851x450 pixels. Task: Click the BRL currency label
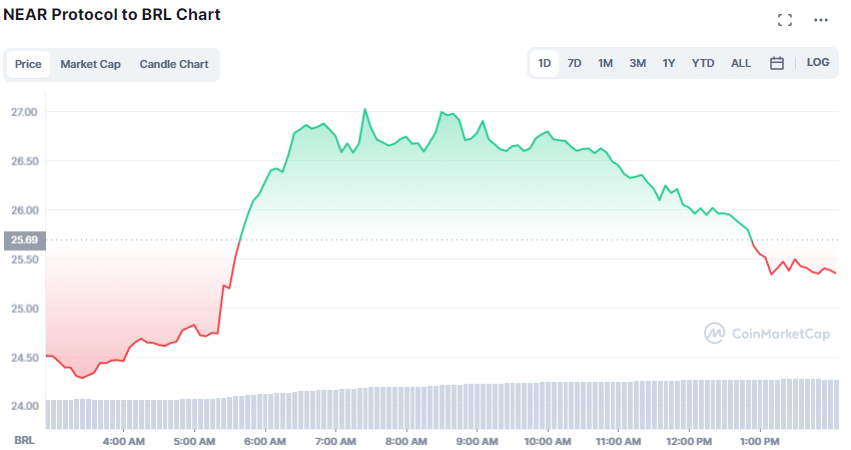(x=24, y=440)
